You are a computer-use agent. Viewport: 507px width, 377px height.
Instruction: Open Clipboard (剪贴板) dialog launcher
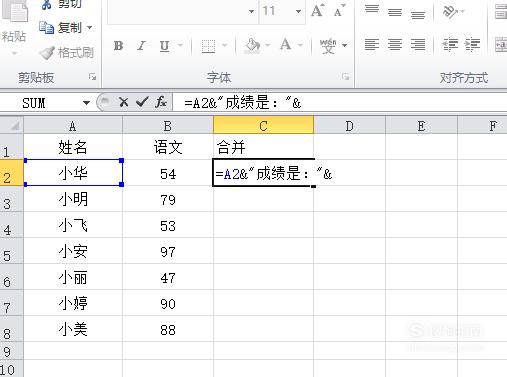92,77
